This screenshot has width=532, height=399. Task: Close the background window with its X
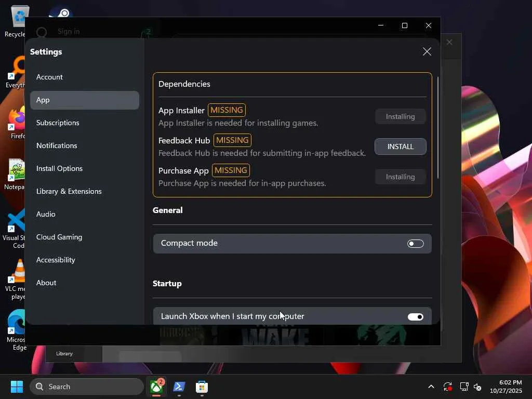[x=449, y=43]
